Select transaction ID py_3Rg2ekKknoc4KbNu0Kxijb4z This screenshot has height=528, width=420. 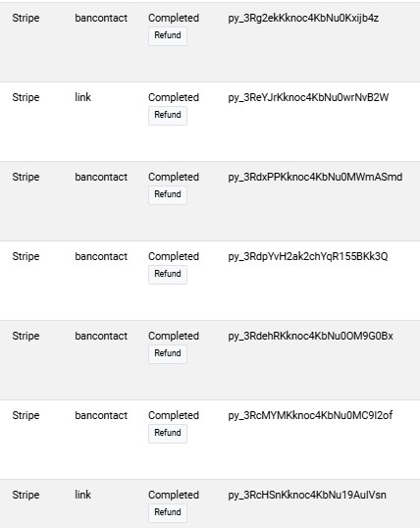(303, 19)
